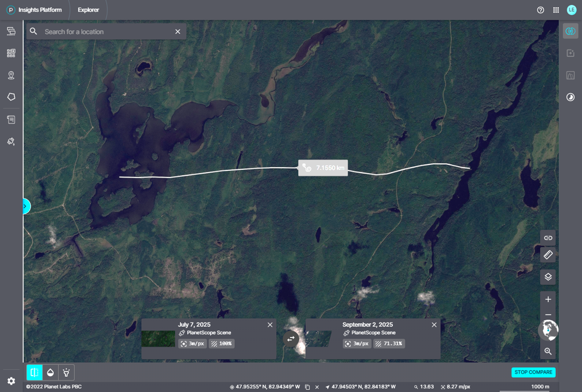Open the globe basemap selector
582x392 pixels.
[x=548, y=329]
